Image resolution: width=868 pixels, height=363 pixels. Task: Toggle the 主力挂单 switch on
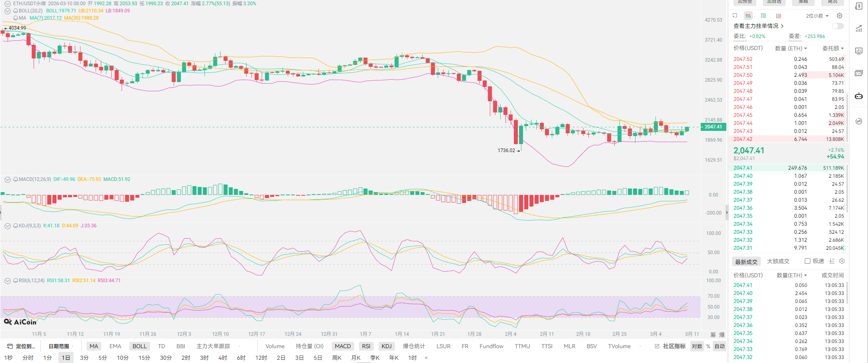[837, 26]
